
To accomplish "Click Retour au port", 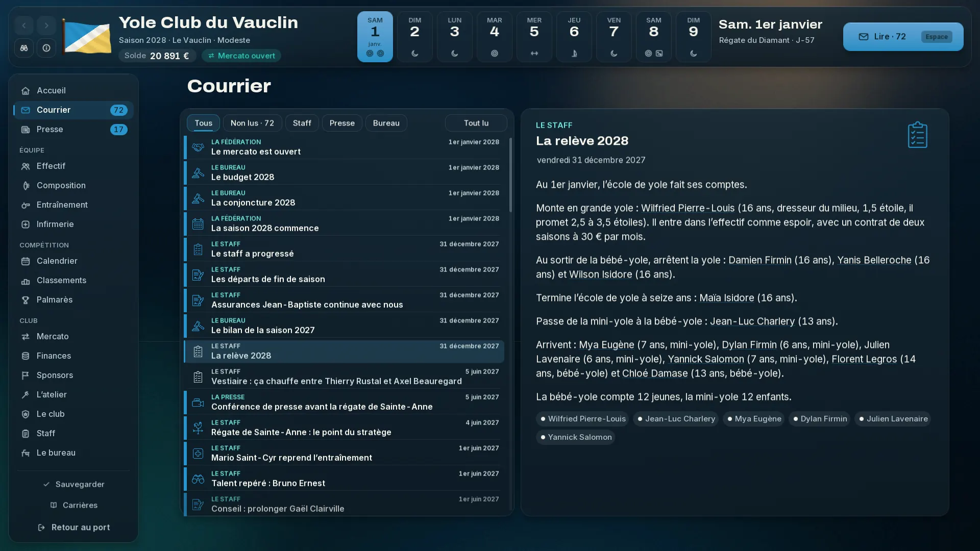I will [73, 528].
